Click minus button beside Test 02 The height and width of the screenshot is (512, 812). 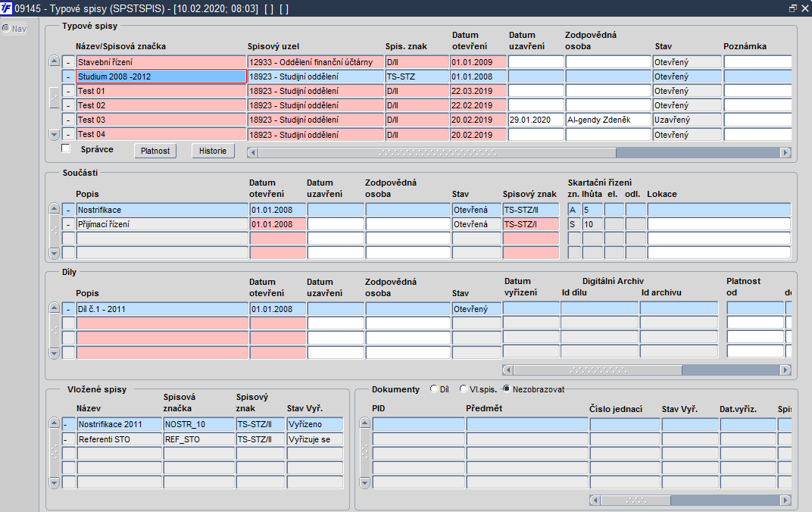(x=68, y=105)
